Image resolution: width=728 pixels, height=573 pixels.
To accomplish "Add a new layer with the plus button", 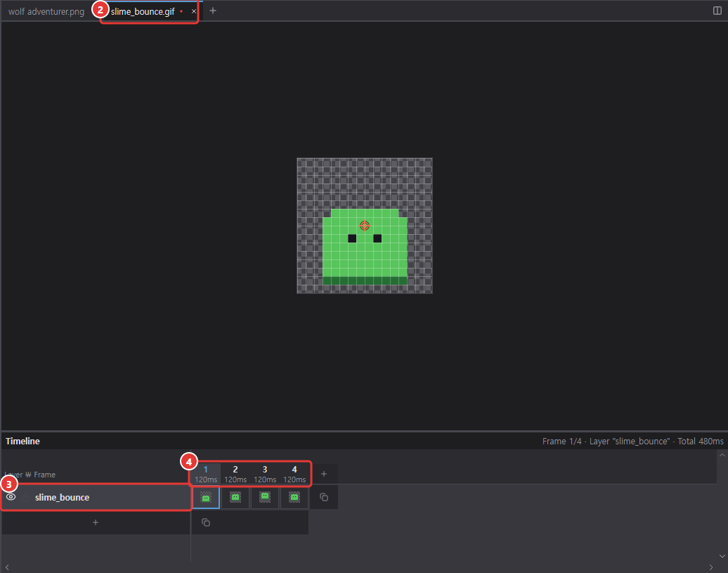I will coord(96,522).
